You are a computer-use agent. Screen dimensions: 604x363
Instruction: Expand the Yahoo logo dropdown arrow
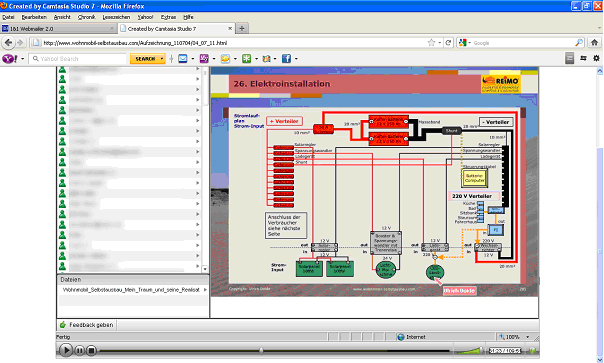[x=22, y=59]
